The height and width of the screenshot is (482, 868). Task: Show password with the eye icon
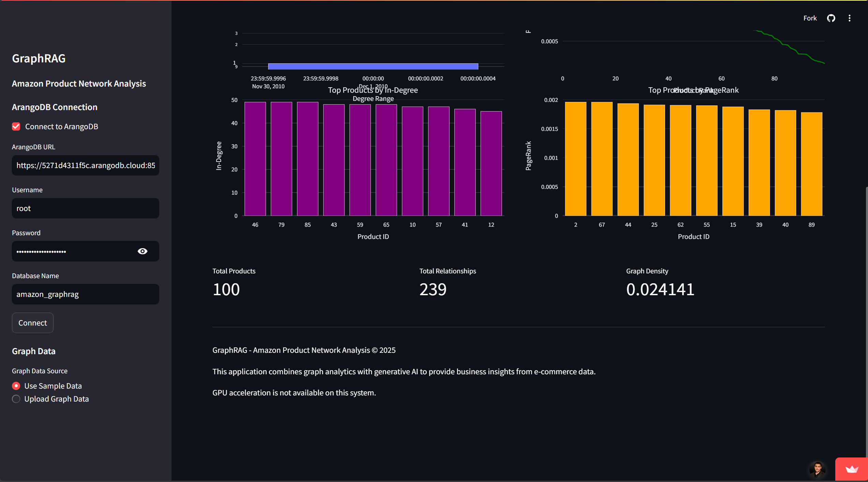(142, 251)
